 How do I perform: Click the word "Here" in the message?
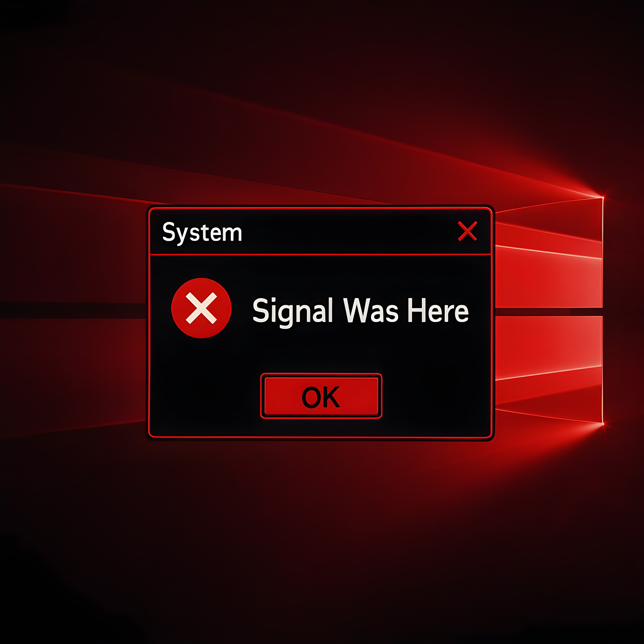click(438, 310)
